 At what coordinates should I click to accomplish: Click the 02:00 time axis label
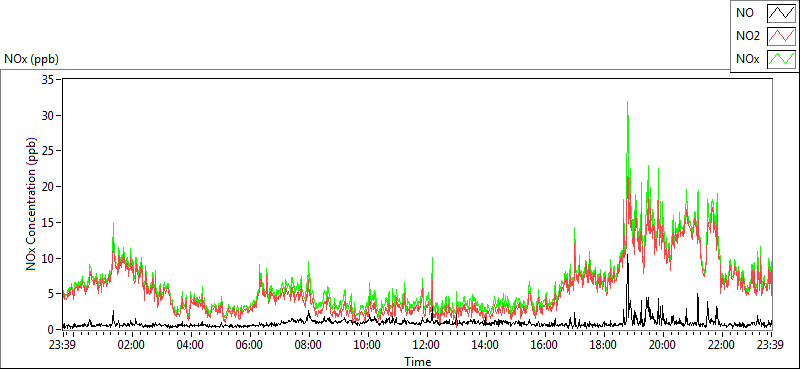132,344
